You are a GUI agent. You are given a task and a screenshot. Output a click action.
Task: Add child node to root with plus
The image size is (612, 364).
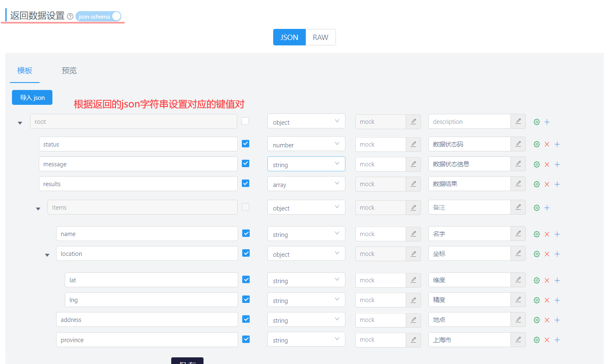tap(547, 122)
